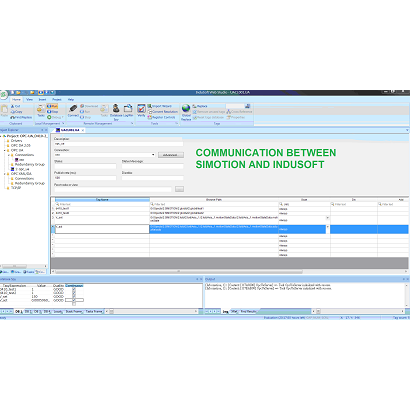Click Cross Reference in Tags group
Image resolution: width=410 pixels, height=410 pixels.
[x=239, y=112]
